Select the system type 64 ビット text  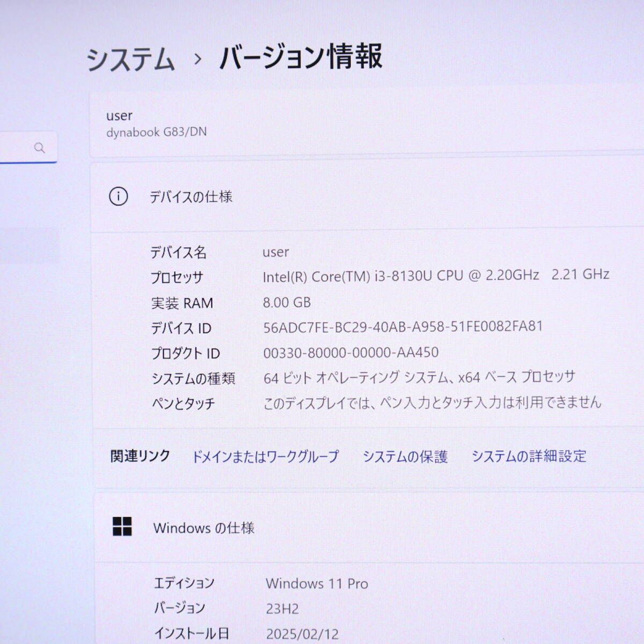(419, 377)
